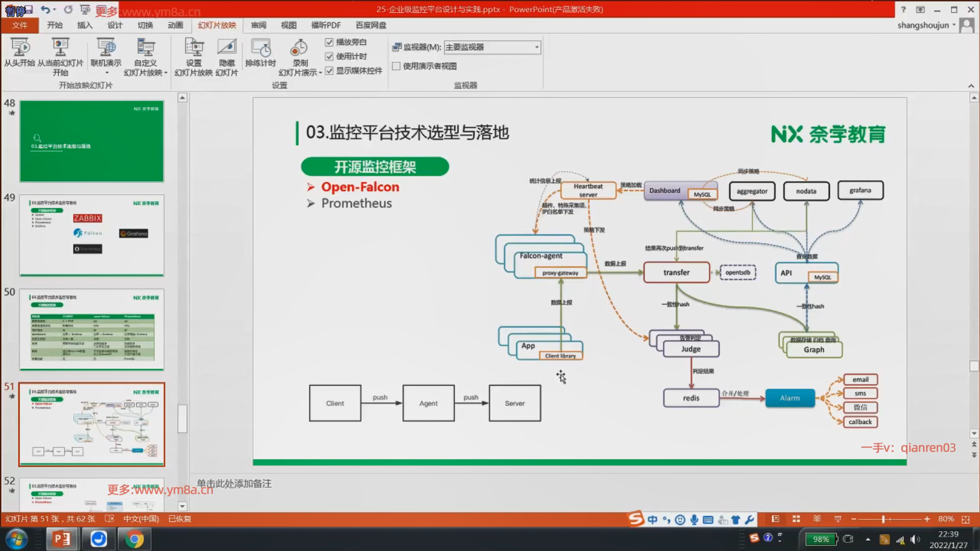Click the Rehearse Timings icon

pos(260,48)
